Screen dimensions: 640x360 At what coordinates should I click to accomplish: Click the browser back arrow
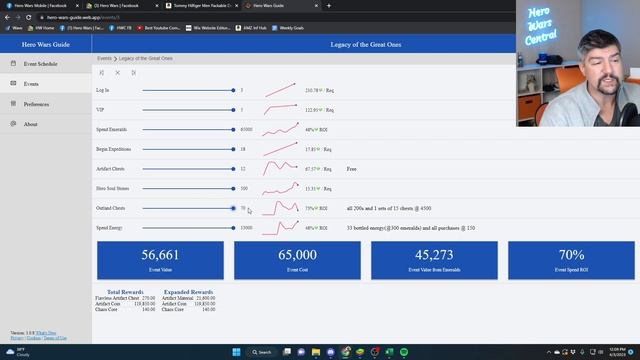click(7, 18)
